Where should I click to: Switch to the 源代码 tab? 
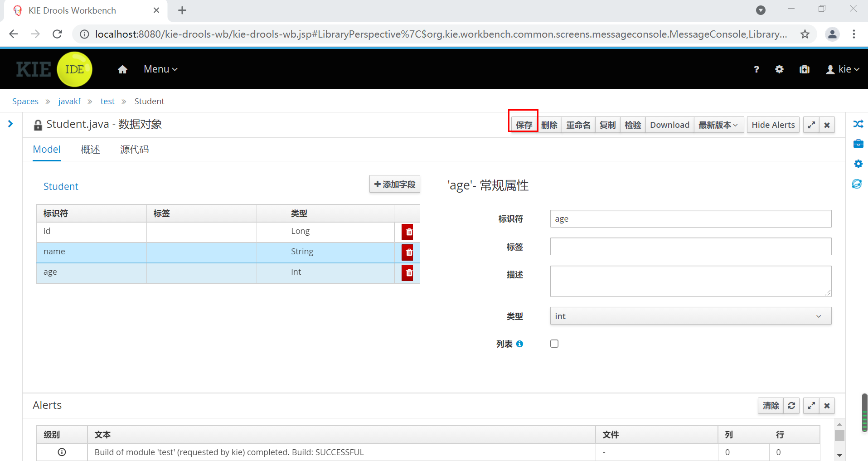tap(134, 150)
